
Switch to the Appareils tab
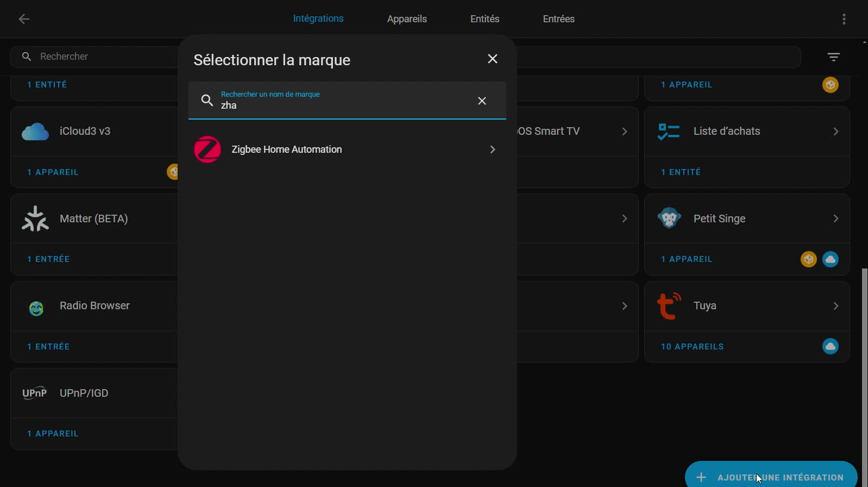(x=407, y=19)
